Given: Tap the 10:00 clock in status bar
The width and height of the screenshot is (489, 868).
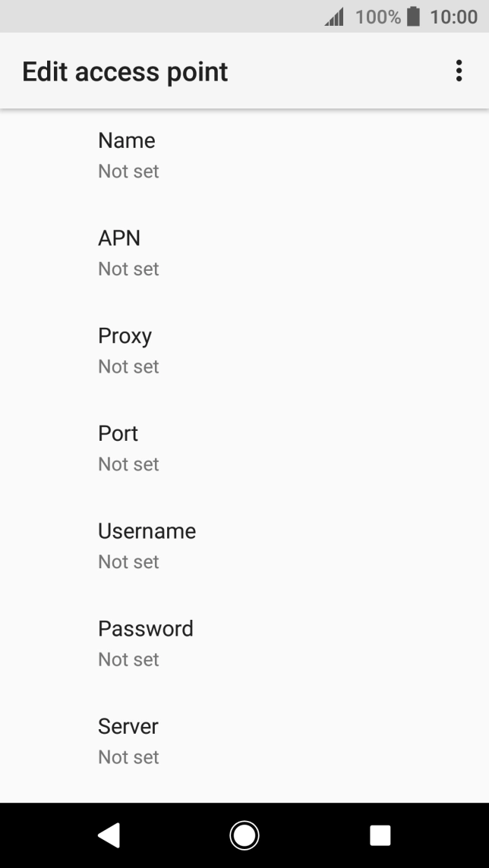Looking at the screenshot, I should point(453,17).
